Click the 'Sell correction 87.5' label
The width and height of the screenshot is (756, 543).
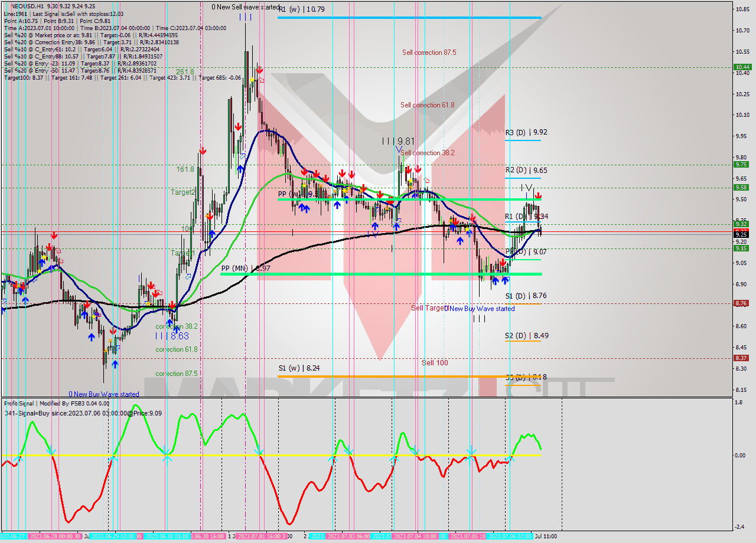[429, 53]
